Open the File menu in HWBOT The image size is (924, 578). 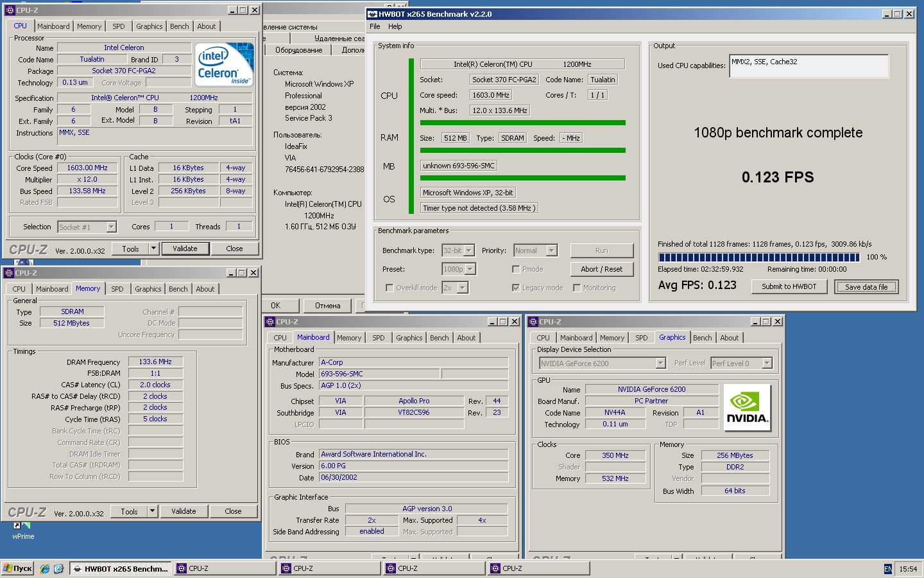pyautogui.click(x=375, y=26)
